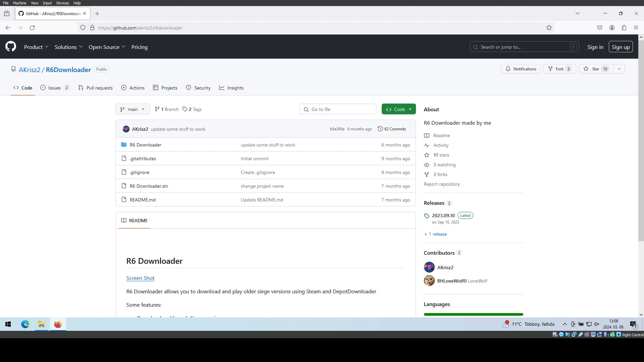Open File Explorer from the taskbar
The height and width of the screenshot is (362, 644).
coord(42,324)
